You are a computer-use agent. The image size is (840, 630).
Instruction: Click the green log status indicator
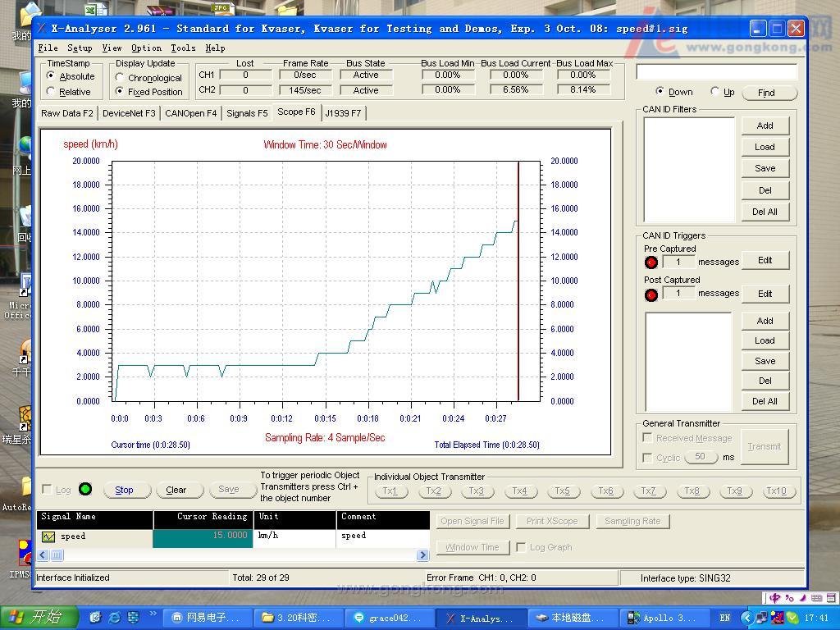pyautogui.click(x=85, y=490)
